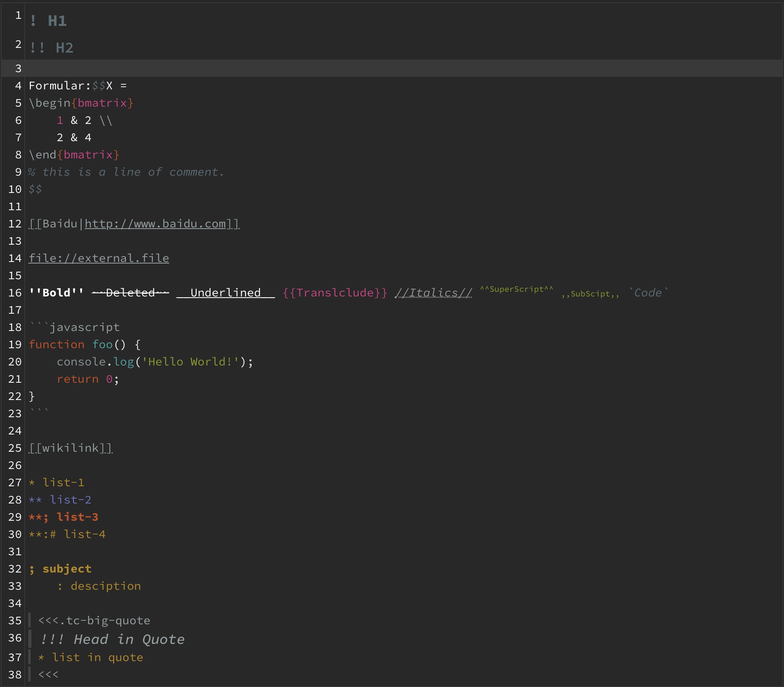Place cursor in H1 heading
The height and width of the screenshot is (687, 784).
tap(57, 21)
